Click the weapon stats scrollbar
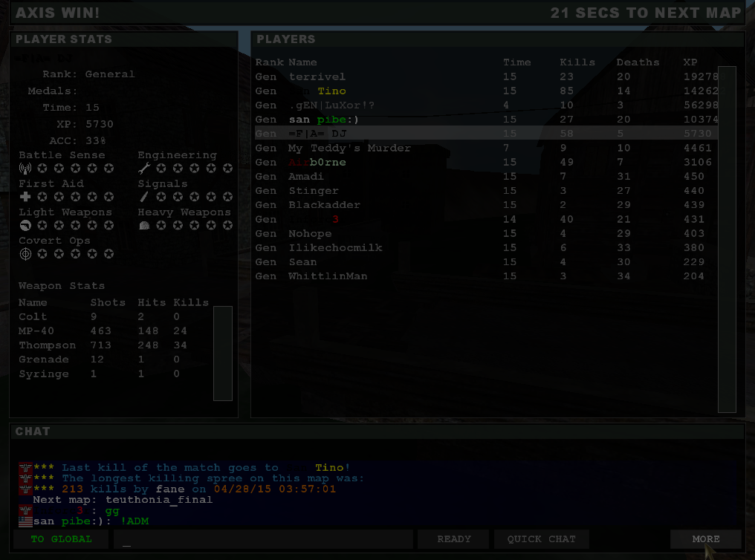This screenshot has width=755, height=560. tap(223, 353)
